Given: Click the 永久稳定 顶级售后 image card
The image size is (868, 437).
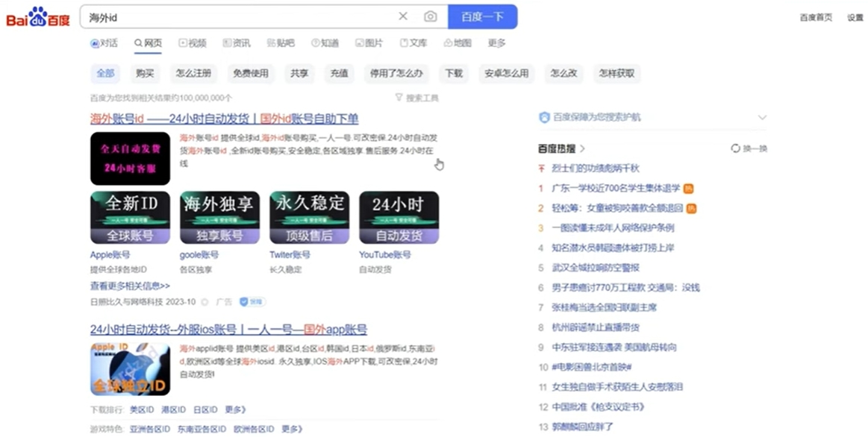Looking at the screenshot, I should coord(310,218).
